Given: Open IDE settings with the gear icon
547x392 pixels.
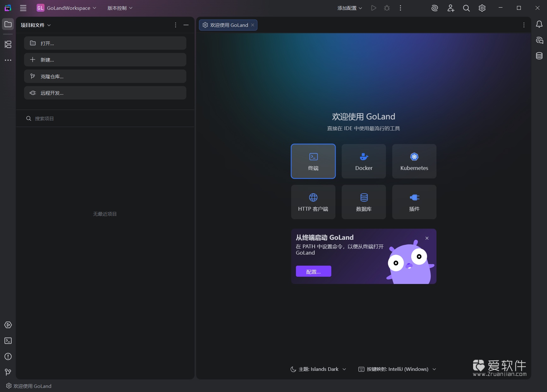Looking at the screenshot, I should point(482,8).
